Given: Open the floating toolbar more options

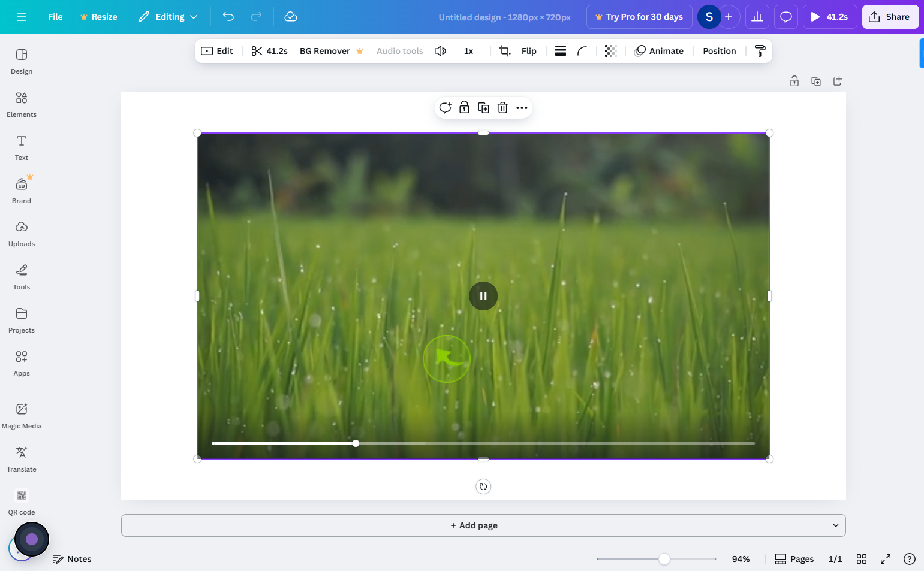Looking at the screenshot, I should (522, 108).
